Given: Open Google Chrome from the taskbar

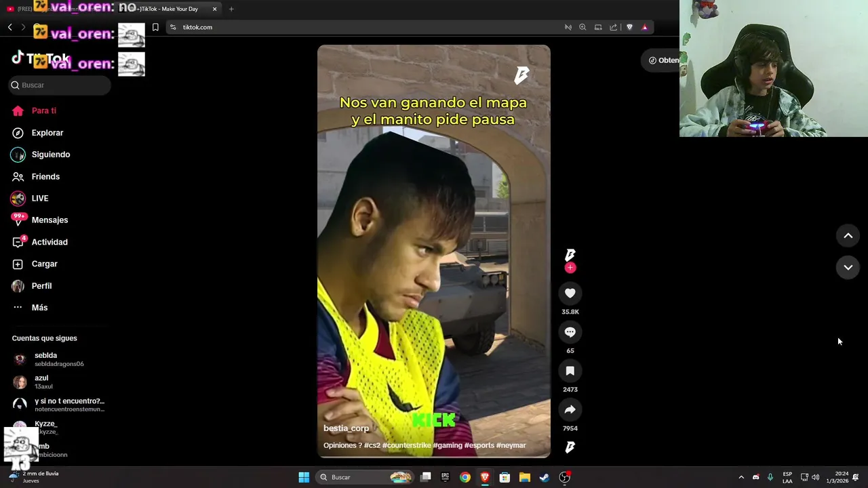Looking at the screenshot, I should click(465, 477).
